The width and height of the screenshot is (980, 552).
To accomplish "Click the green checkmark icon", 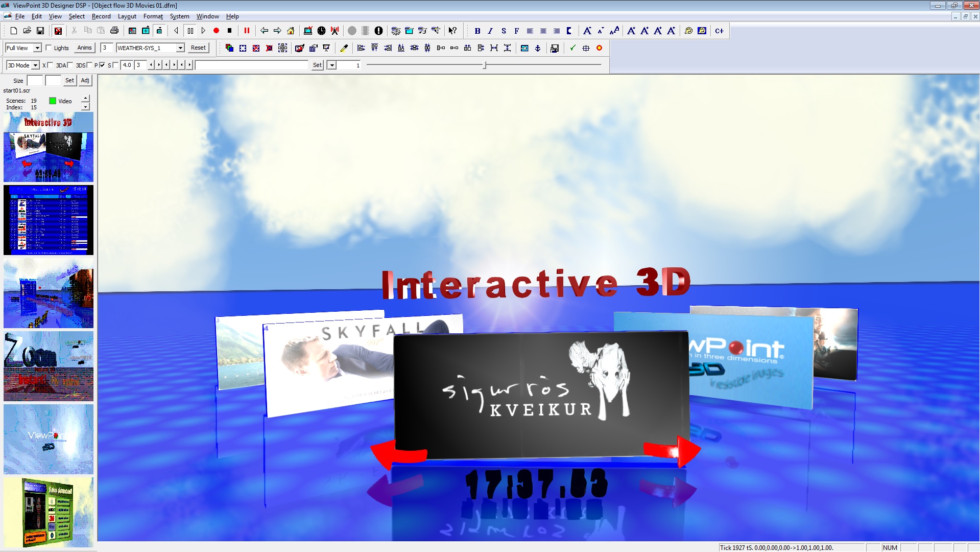I will click(x=572, y=48).
